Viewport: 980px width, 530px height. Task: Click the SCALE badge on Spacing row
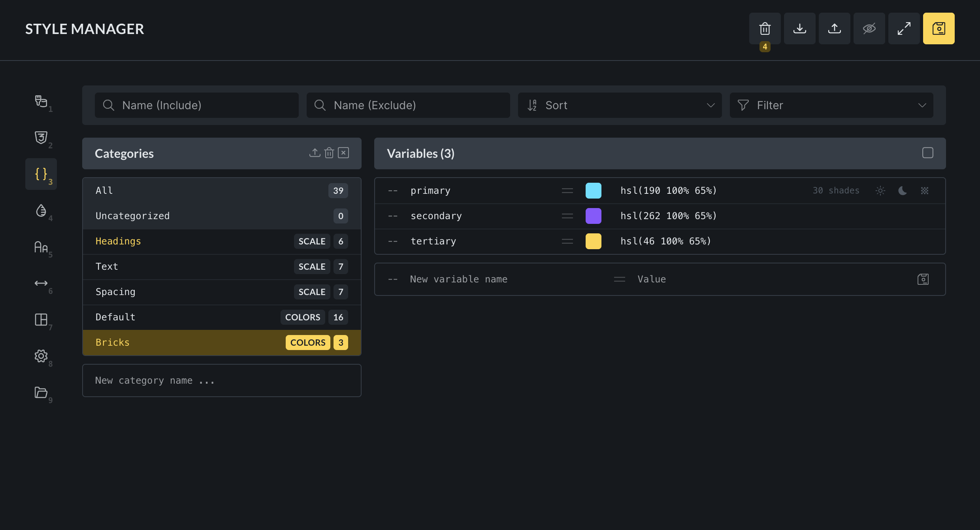click(x=312, y=292)
